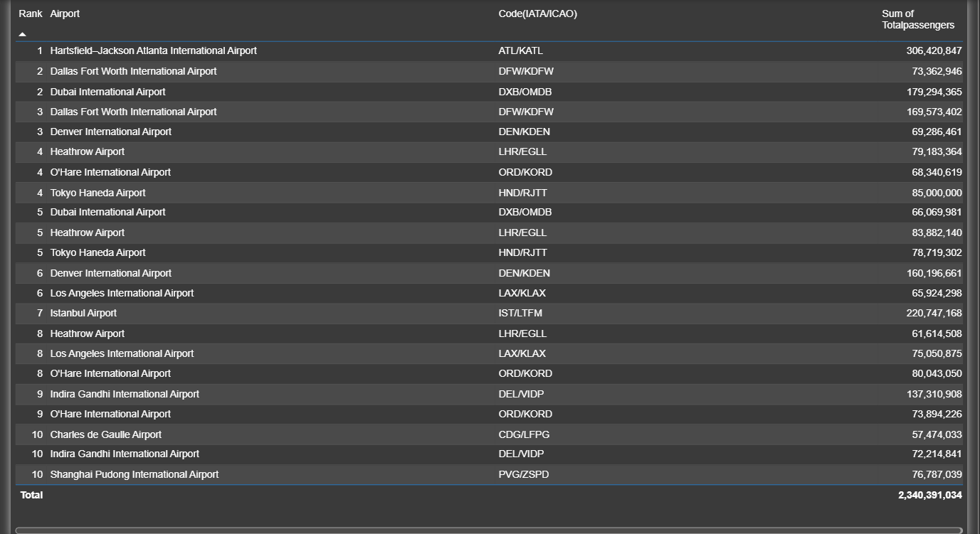Select the value 57,474,033

937,434
